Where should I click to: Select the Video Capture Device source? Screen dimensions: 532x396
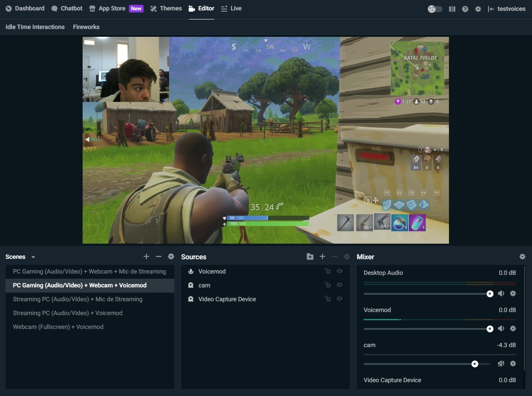[x=266, y=299]
